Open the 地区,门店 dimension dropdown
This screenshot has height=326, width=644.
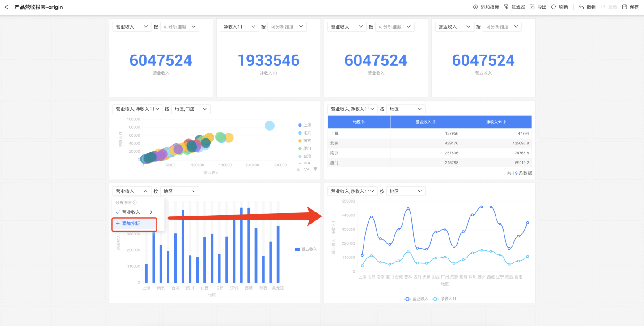pos(191,109)
